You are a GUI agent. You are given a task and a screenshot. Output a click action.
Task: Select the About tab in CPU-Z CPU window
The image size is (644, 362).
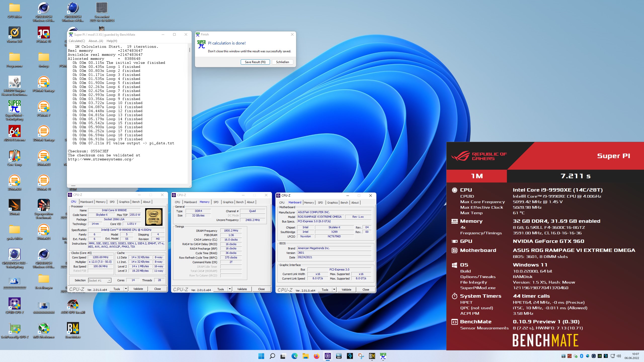[147, 202]
